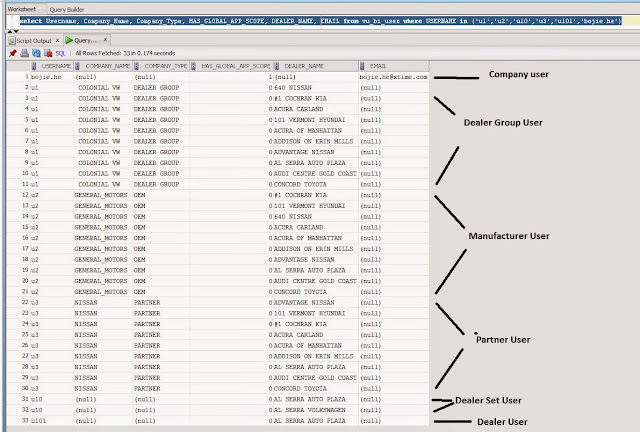Click row number 21 in results grid

point(18,292)
